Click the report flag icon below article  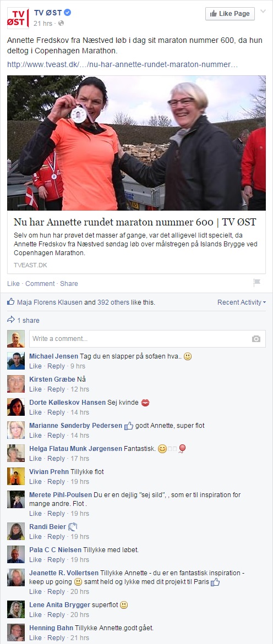click(257, 283)
